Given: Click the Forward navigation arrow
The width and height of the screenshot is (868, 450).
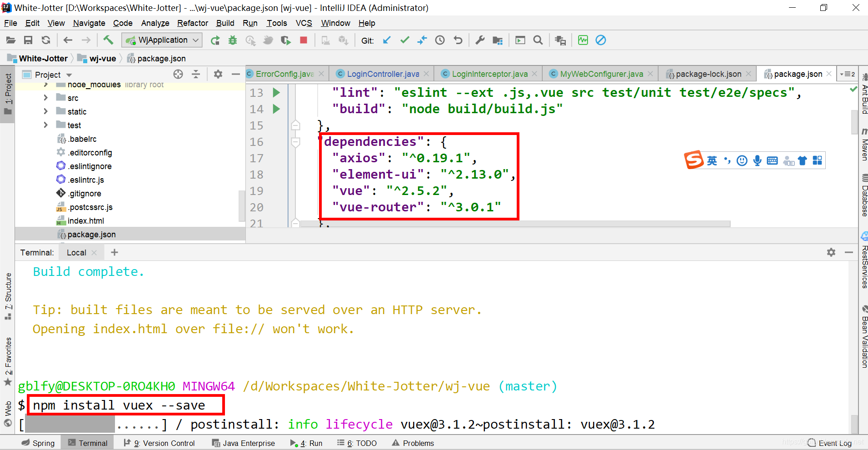Looking at the screenshot, I should point(85,40).
